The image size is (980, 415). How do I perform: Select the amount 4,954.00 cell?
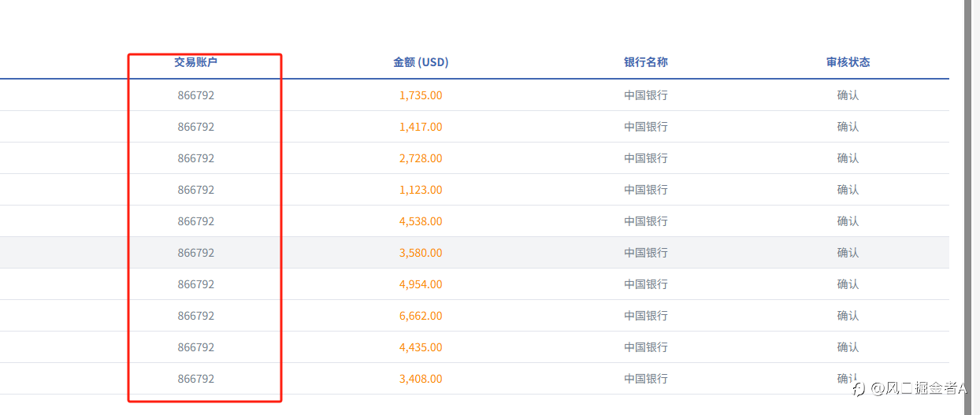421,284
